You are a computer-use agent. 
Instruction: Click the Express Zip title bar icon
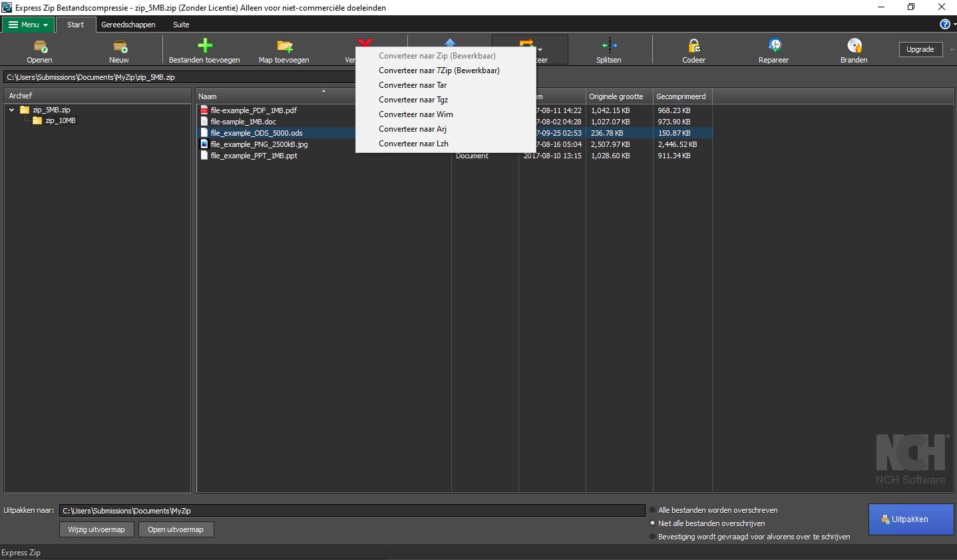pyautogui.click(x=7, y=7)
